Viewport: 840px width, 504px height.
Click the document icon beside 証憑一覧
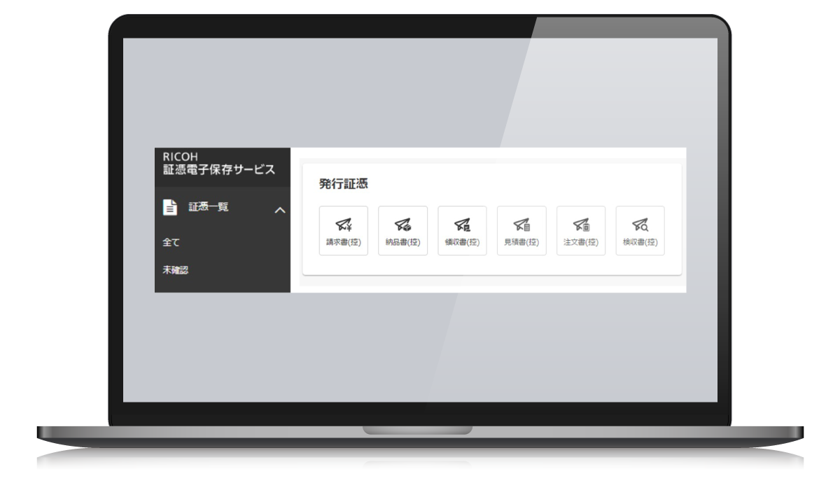click(170, 207)
